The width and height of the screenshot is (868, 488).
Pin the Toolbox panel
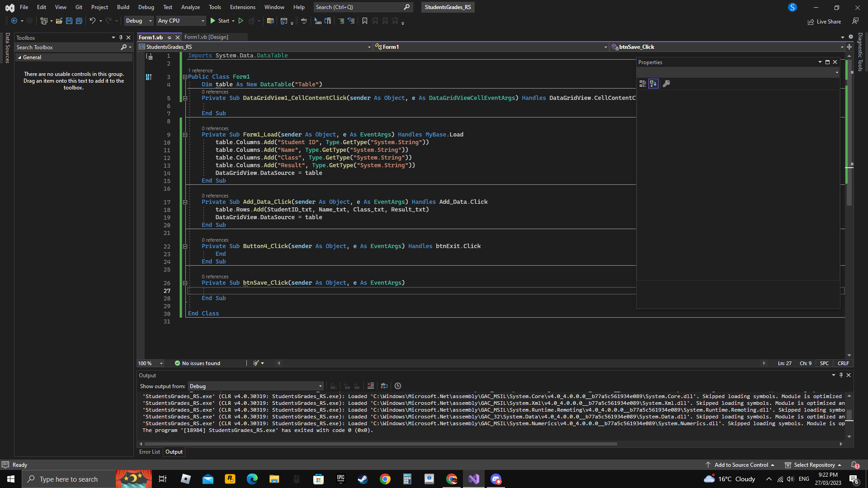pyautogui.click(x=120, y=38)
